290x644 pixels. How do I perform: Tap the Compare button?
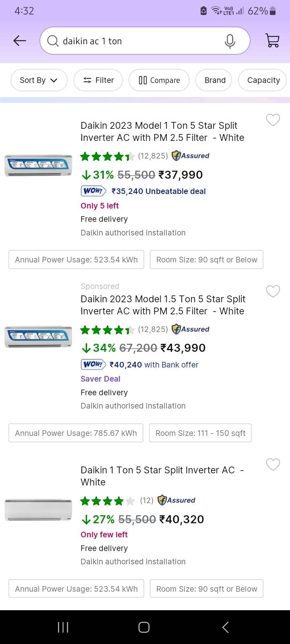pos(159,80)
